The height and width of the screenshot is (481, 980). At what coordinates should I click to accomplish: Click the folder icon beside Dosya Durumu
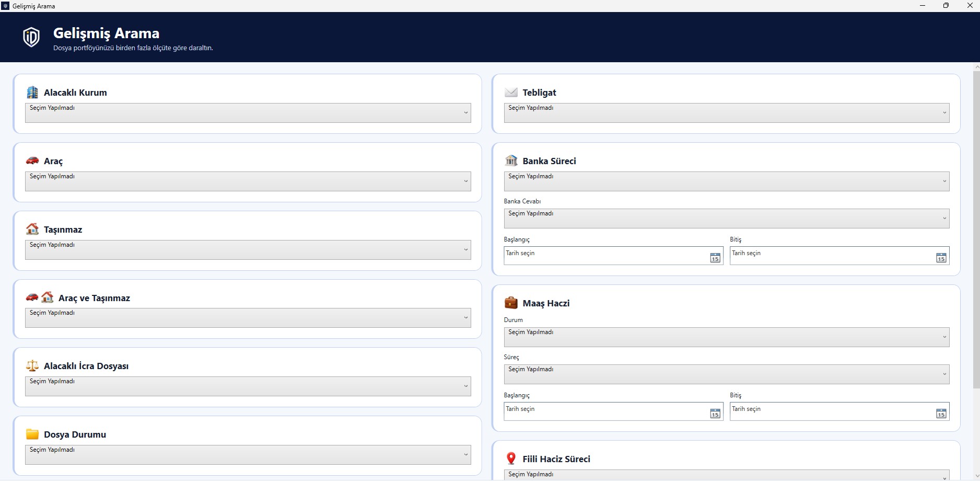click(x=32, y=434)
